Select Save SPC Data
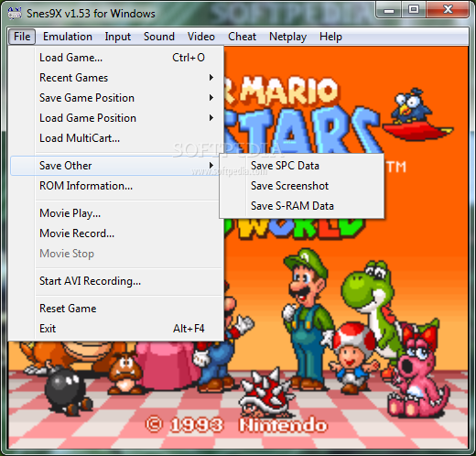476x456 pixels. tap(301, 166)
